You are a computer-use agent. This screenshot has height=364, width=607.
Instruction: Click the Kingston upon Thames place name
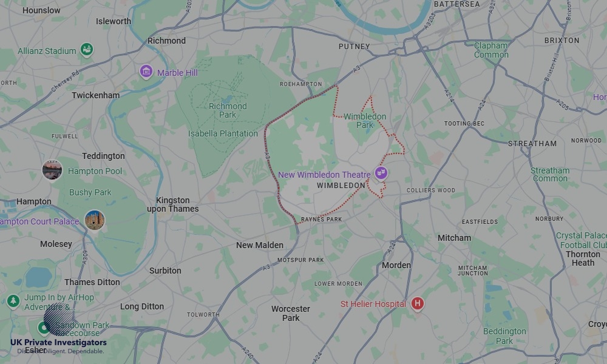click(x=172, y=204)
